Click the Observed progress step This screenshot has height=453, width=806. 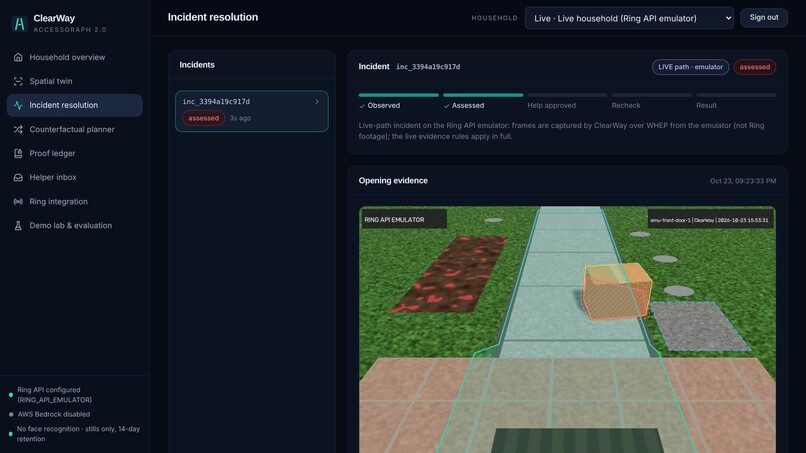(398, 101)
